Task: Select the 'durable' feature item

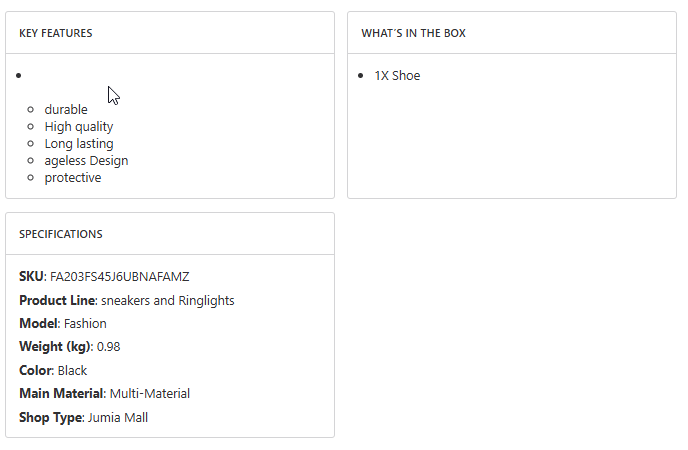Action: point(66,109)
